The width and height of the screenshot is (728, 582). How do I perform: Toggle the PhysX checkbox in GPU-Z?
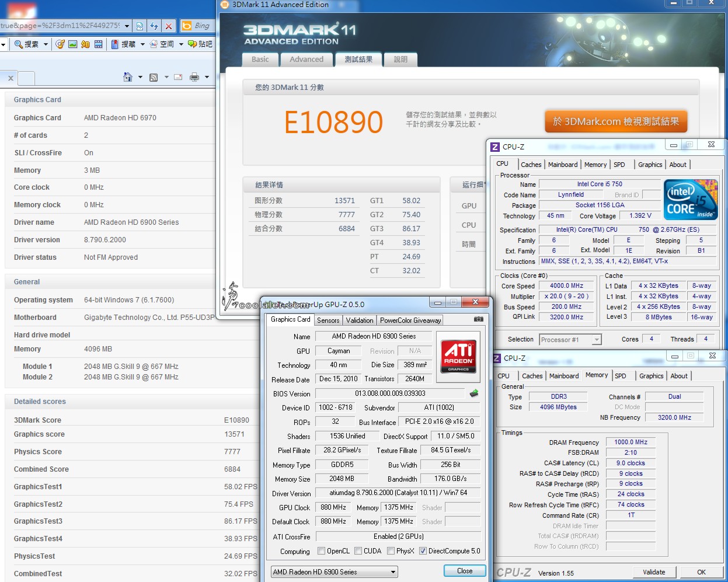391,550
